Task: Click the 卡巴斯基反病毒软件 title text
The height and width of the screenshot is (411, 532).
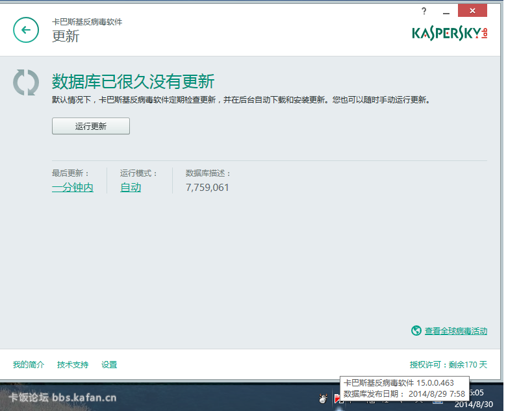Action: pyautogui.click(x=87, y=22)
